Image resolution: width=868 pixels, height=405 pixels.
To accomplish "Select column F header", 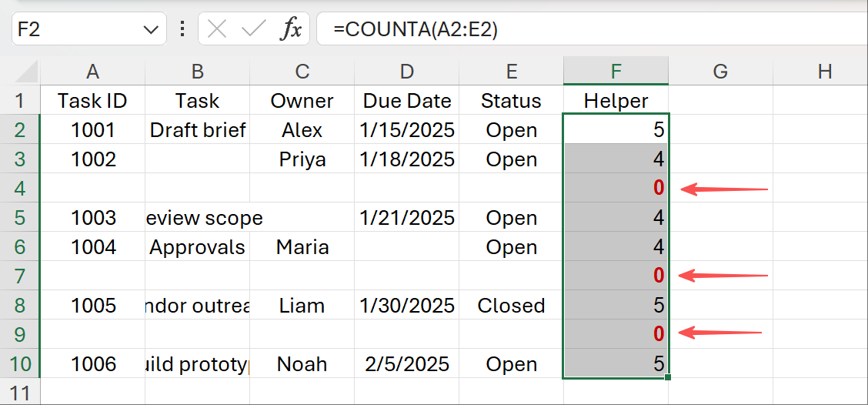I will 616,72.
